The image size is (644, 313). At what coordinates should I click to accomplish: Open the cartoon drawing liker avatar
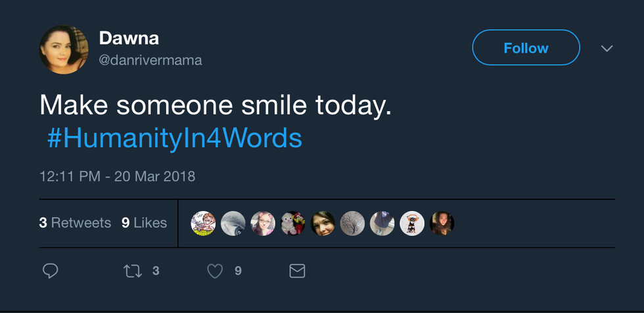tap(203, 224)
